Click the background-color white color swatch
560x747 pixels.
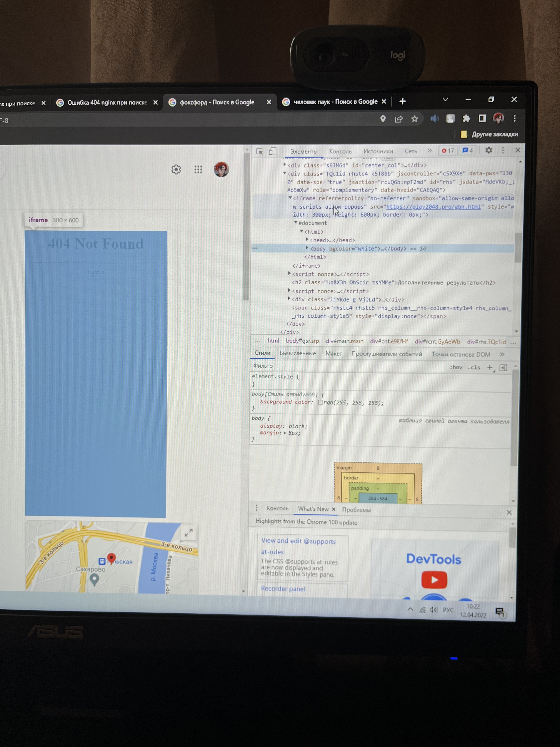click(320, 402)
